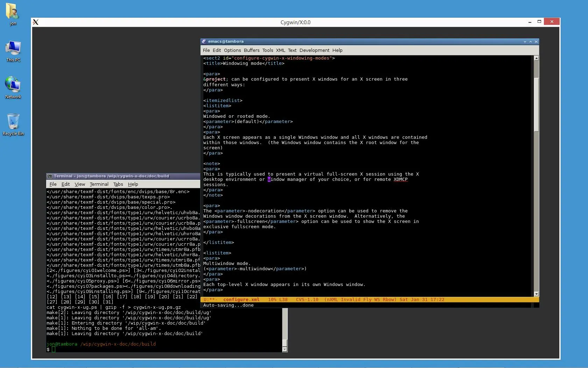Click the 'cat cygwin-x-ug.ps | gzip' command line
Image resolution: width=588 pixels, height=368 pixels.
tap(114, 307)
